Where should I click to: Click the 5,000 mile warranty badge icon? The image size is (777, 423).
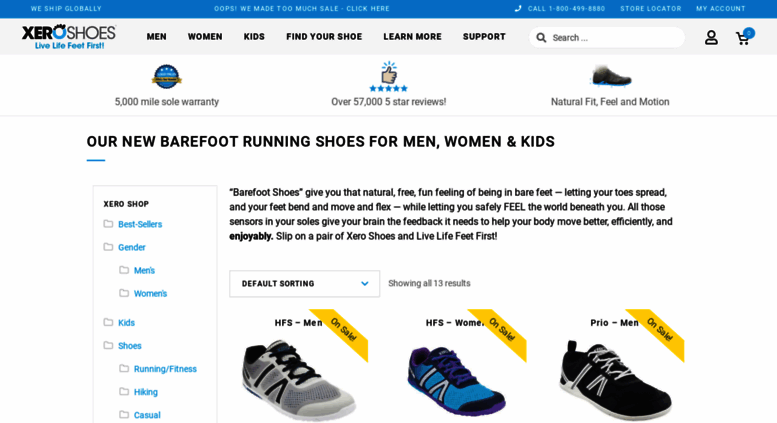tap(166, 77)
